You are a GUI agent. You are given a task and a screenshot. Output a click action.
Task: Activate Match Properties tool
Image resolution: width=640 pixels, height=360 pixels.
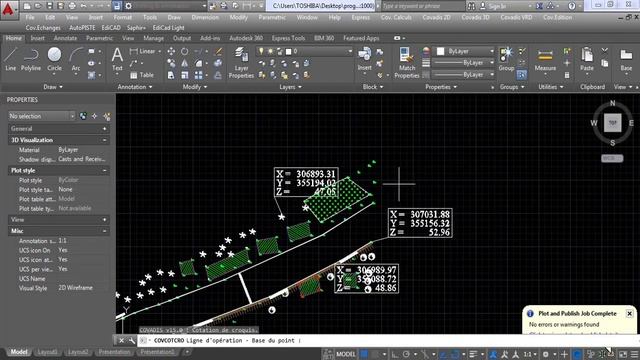(407, 62)
